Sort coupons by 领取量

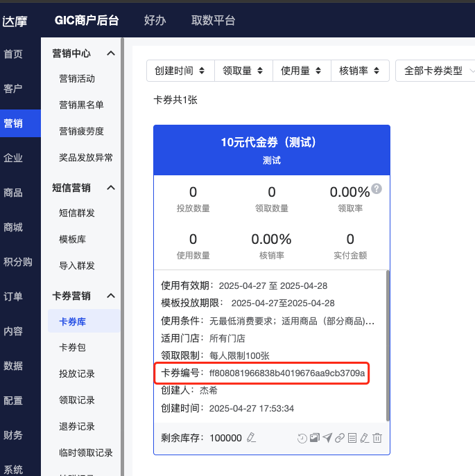242,71
